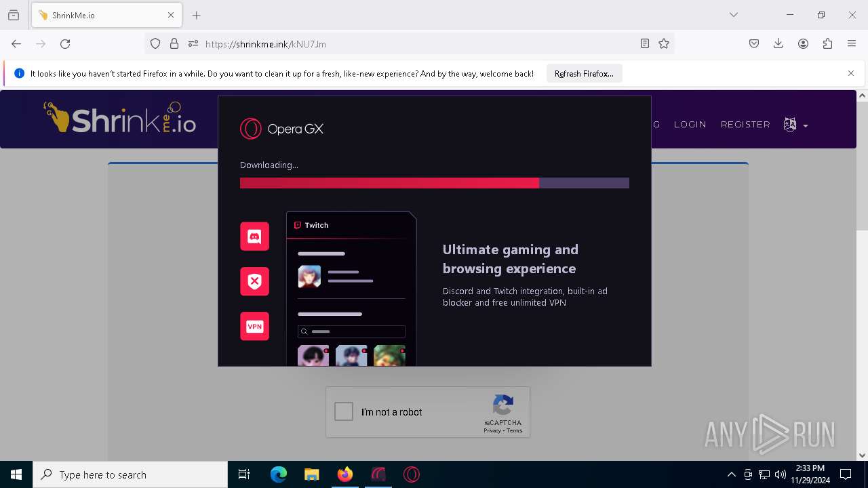The image size is (868, 488).
Task: Click the Firefox account icon
Action: click(x=803, y=43)
